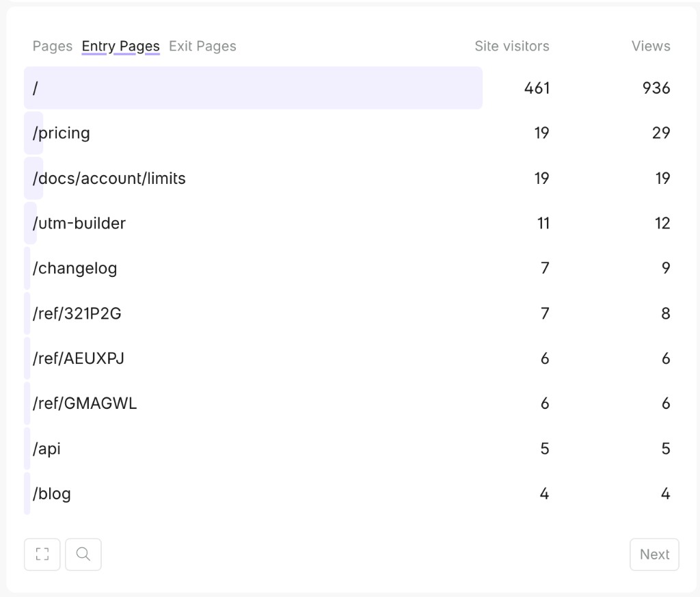Switch to the Pages tab
The height and width of the screenshot is (597, 700).
pyautogui.click(x=52, y=46)
